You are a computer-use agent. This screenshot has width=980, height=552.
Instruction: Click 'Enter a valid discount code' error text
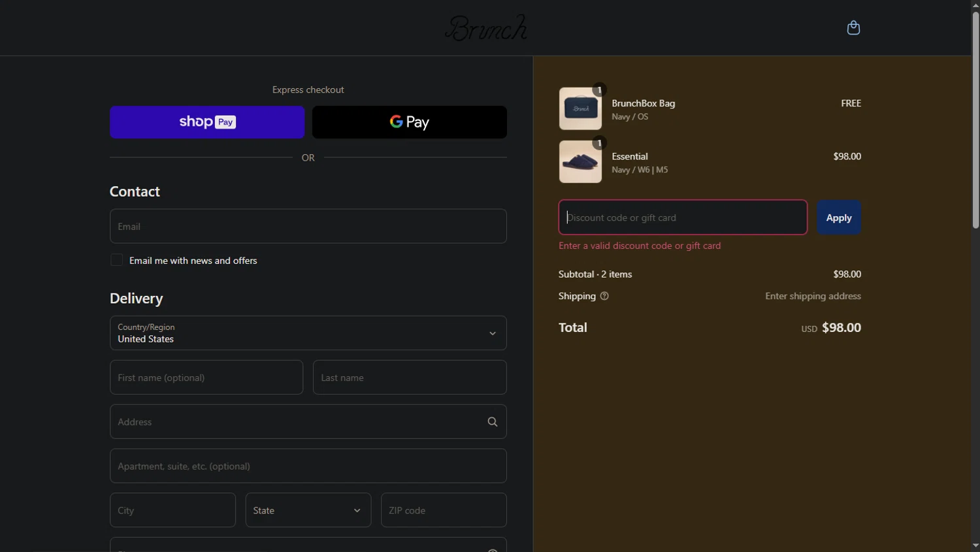[640, 246]
